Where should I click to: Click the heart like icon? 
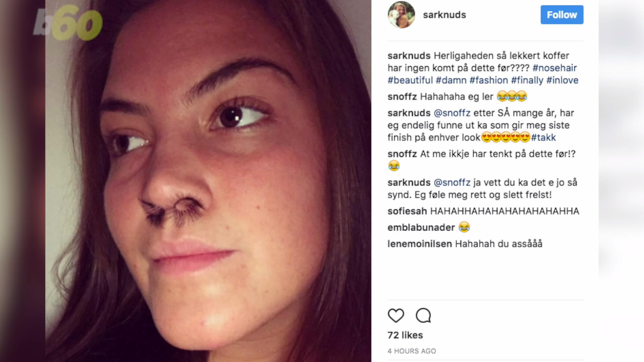396,315
